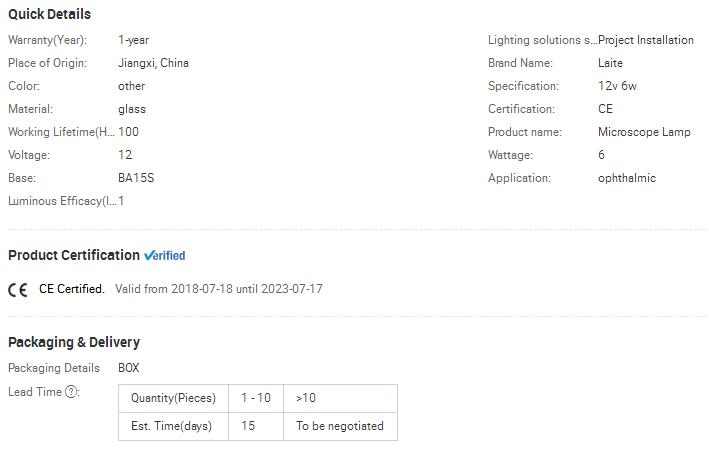Click the To be negotiated cell
Screen dimensions: 709x452
tap(340, 426)
